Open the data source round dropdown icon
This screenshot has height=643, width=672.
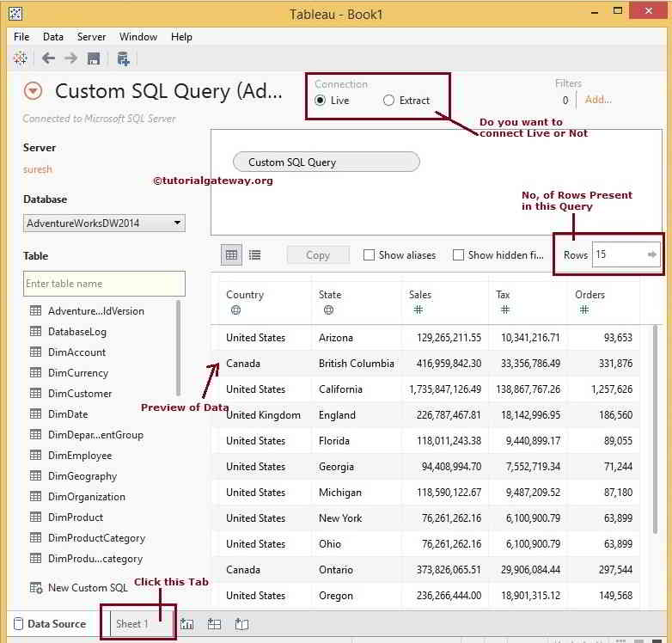point(33,91)
